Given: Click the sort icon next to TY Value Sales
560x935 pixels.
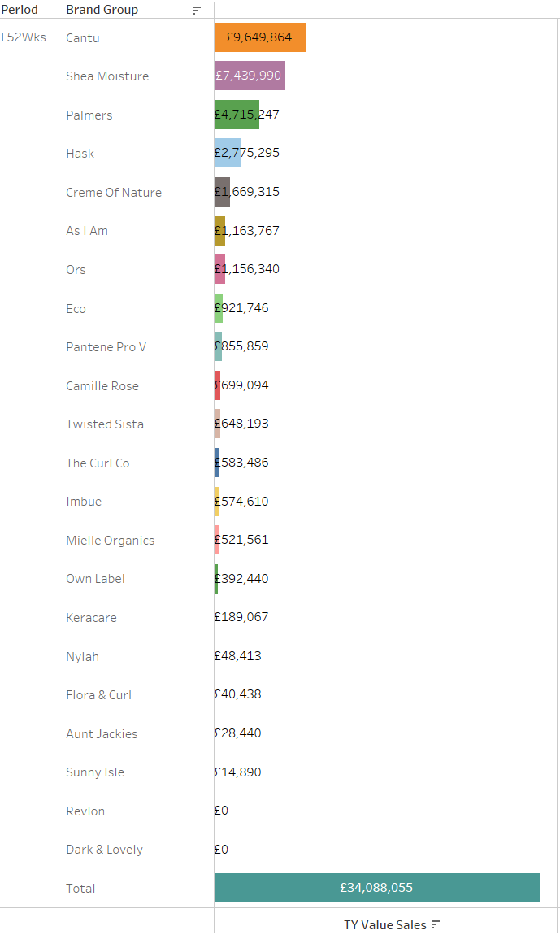Looking at the screenshot, I should (436, 924).
